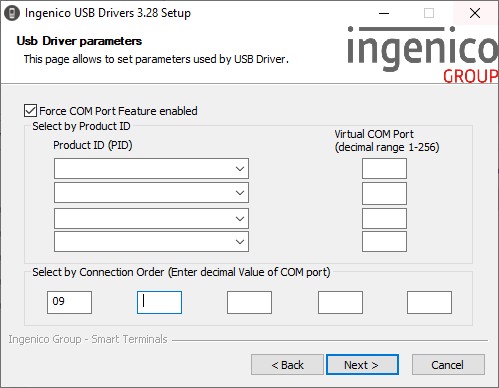Click Ingenico Group - Smart Terminals text
The height and width of the screenshot is (388, 499).
pos(88,339)
